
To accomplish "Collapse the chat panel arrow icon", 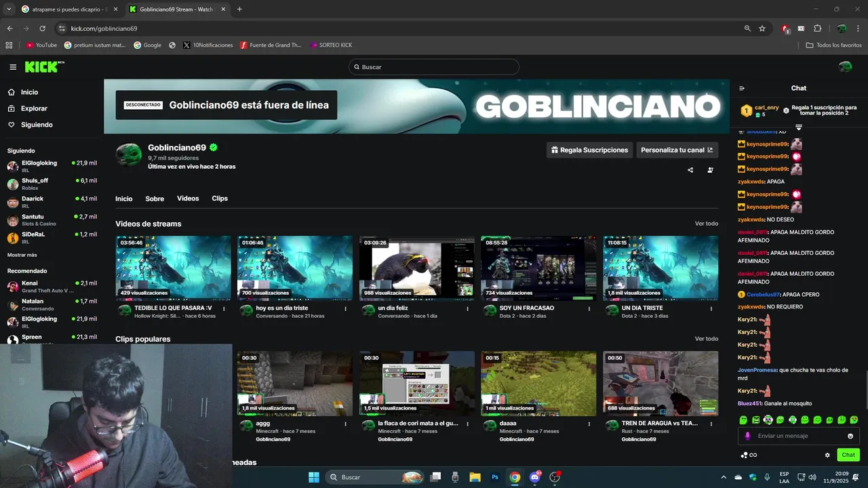I will (742, 88).
